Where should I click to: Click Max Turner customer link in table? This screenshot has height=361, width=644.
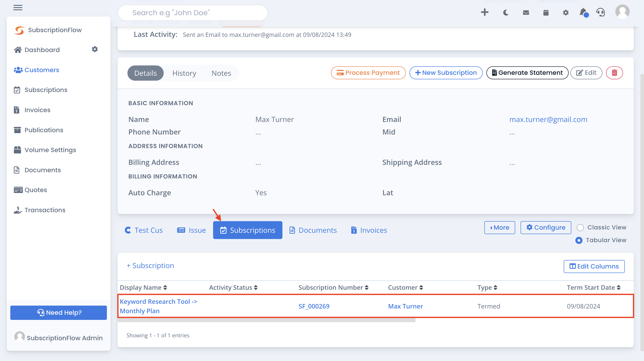tap(405, 306)
